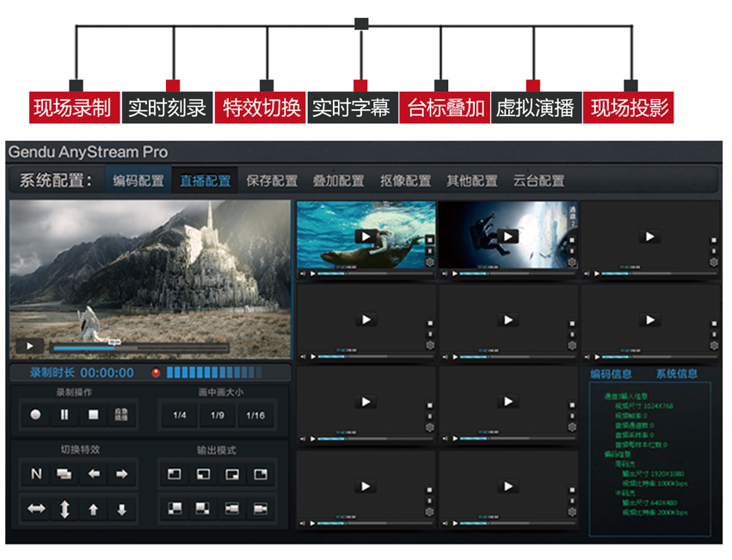Pick the third layout in the second 输出模式 row
Image resolution: width=732 pixels, height=560 pixels.
pyautogui.click(x=232, y=508)
